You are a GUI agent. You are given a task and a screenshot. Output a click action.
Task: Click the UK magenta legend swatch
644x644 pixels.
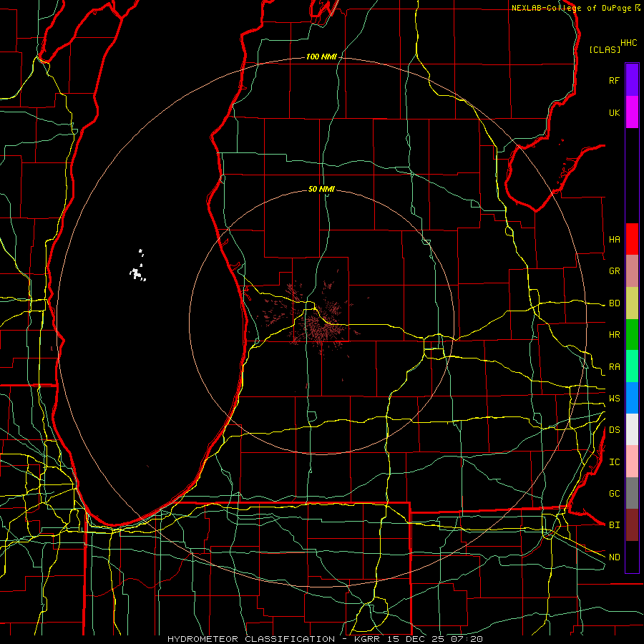(632, 112)
